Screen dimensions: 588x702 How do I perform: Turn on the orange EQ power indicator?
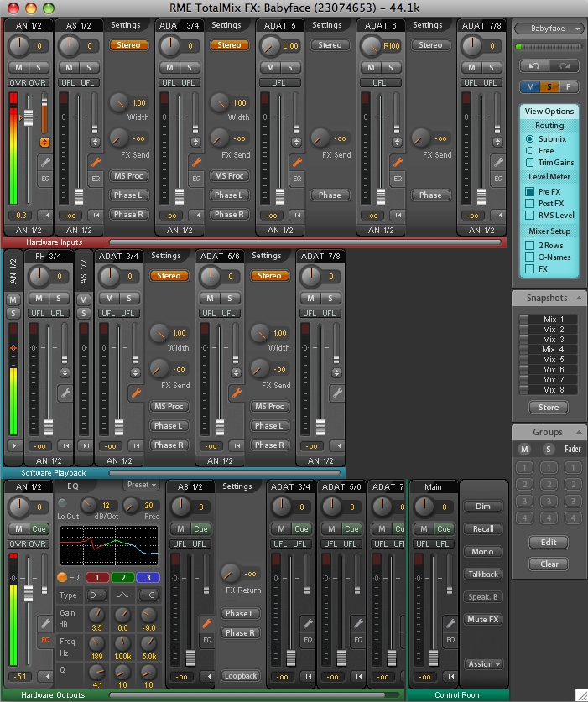click(62, 578)
